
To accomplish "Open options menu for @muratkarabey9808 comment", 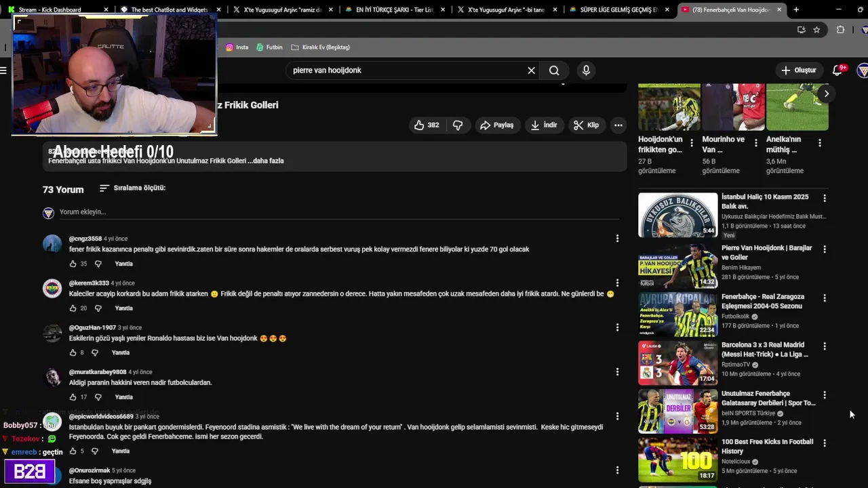I will 617,371.
